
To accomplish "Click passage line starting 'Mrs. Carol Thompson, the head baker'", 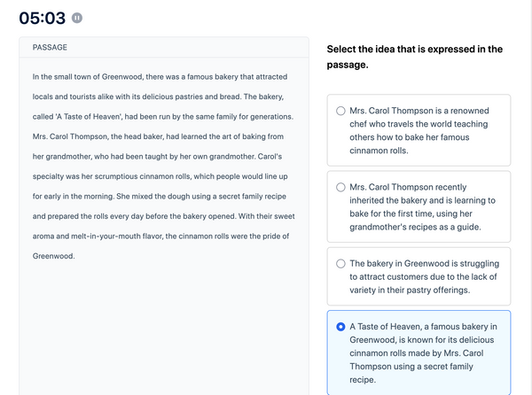I will pyautogui.click(x=158, y=136).
